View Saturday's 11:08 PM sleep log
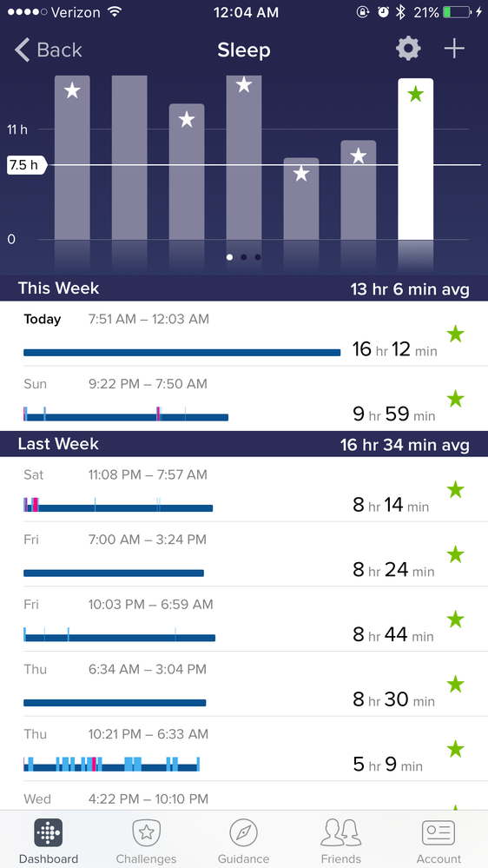Screen dimensions: 488x868 pos(244,489)
